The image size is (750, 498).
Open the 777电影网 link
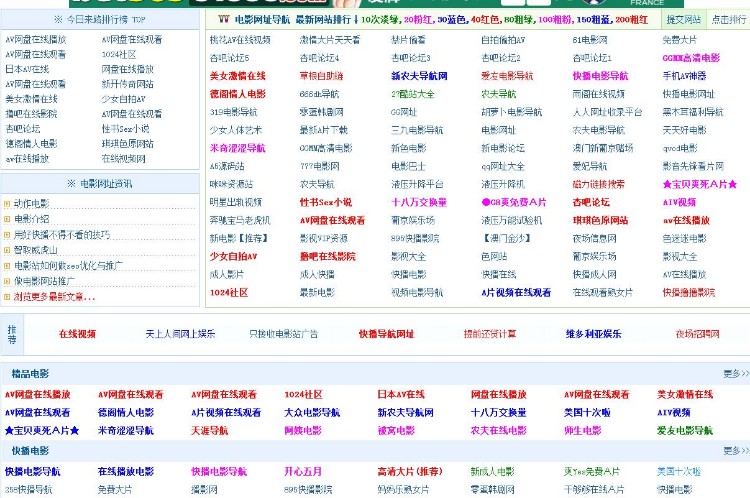320,166
